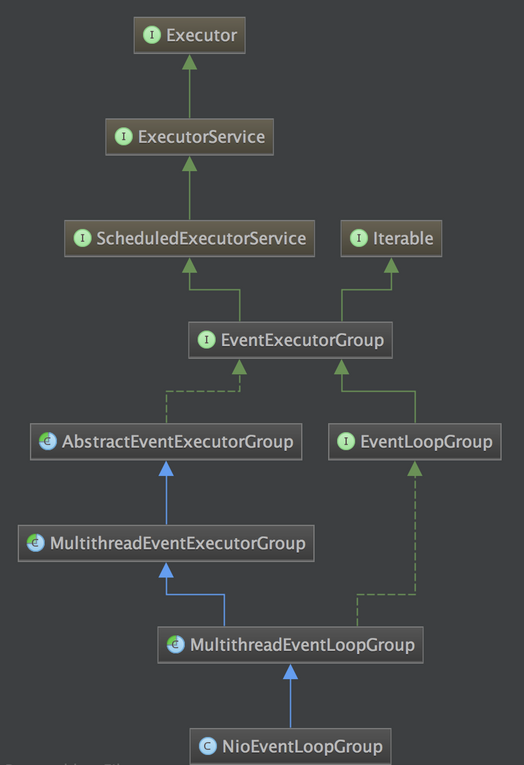Click the interface icon of ScheduledExecutorService

click(x=82, y=238)
